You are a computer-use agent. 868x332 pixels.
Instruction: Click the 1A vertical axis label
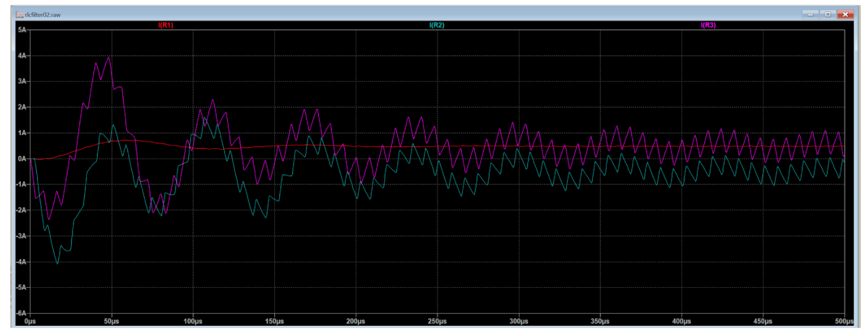tap(21, 133)
